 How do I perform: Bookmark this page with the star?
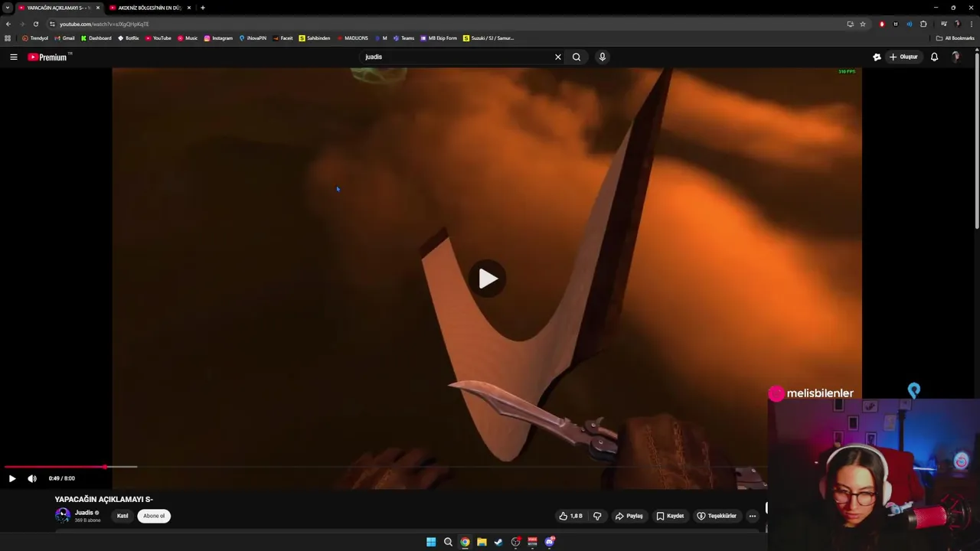(x=863, y=24)
